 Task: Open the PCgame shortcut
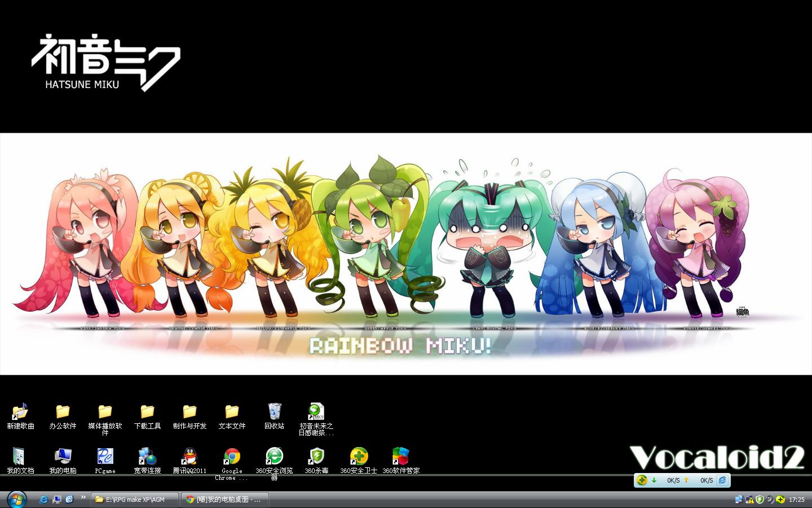105,461
